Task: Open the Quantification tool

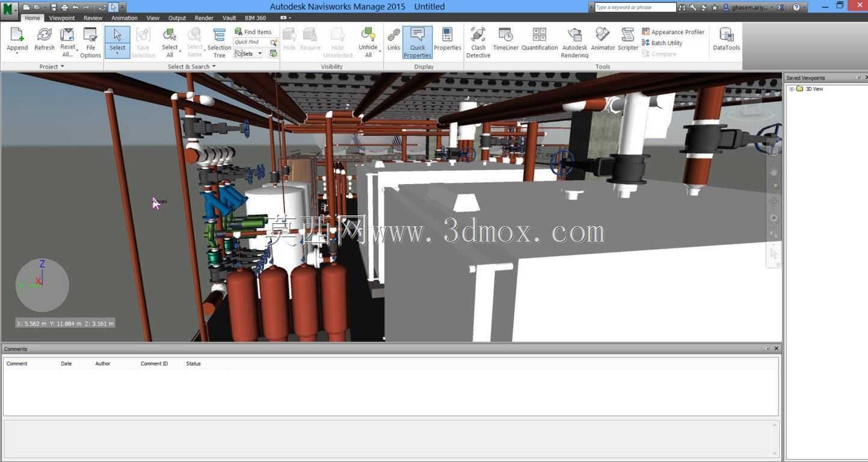Action: coord(540,39)
